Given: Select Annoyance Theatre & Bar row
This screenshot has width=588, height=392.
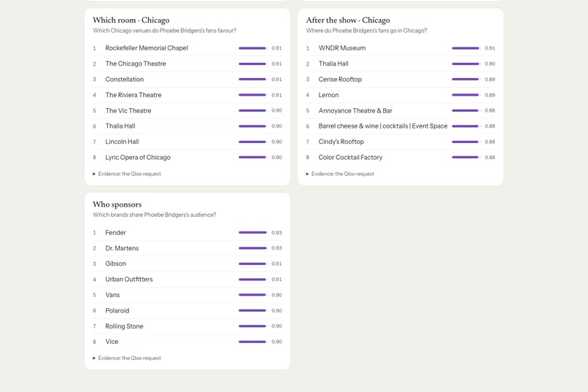Looking at the screenshot, I should coord(401,111).
